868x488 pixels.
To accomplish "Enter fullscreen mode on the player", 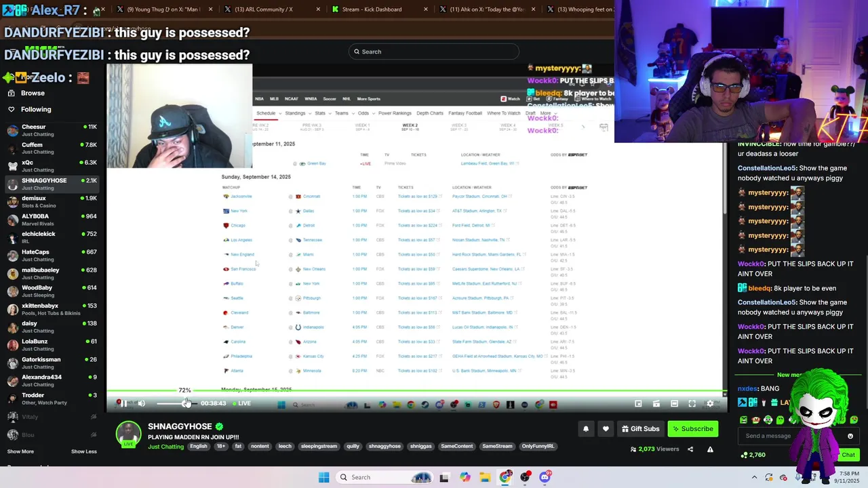I will [x=692, y=403].
